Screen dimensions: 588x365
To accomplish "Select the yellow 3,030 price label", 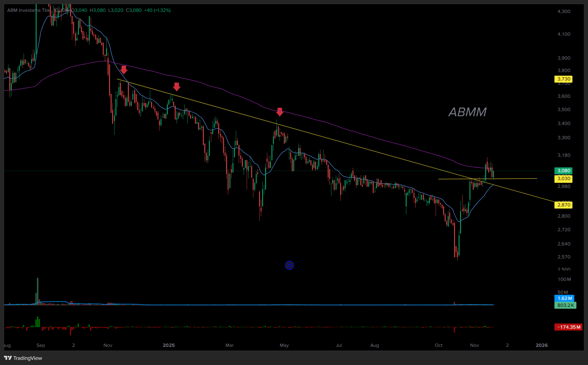I will (564, 179).
